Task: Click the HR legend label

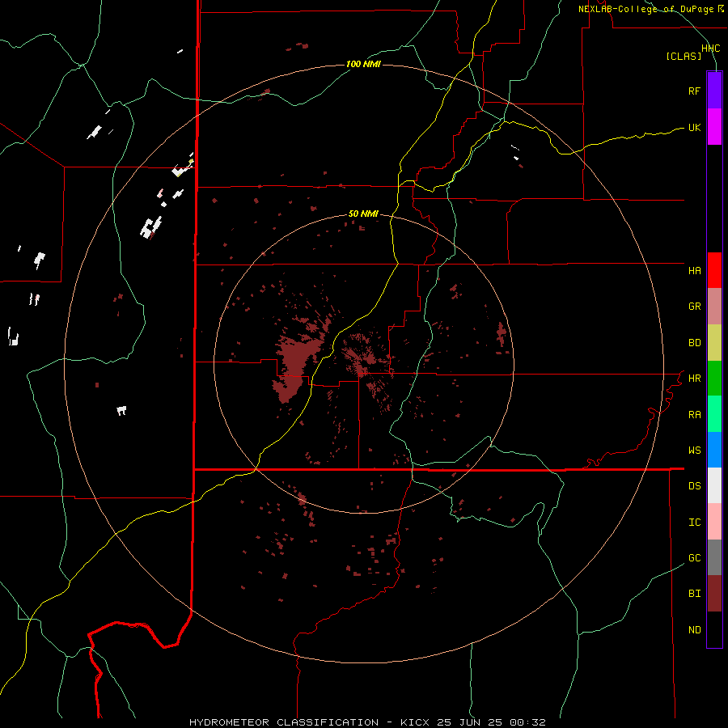Action: [x=694, y=379]
